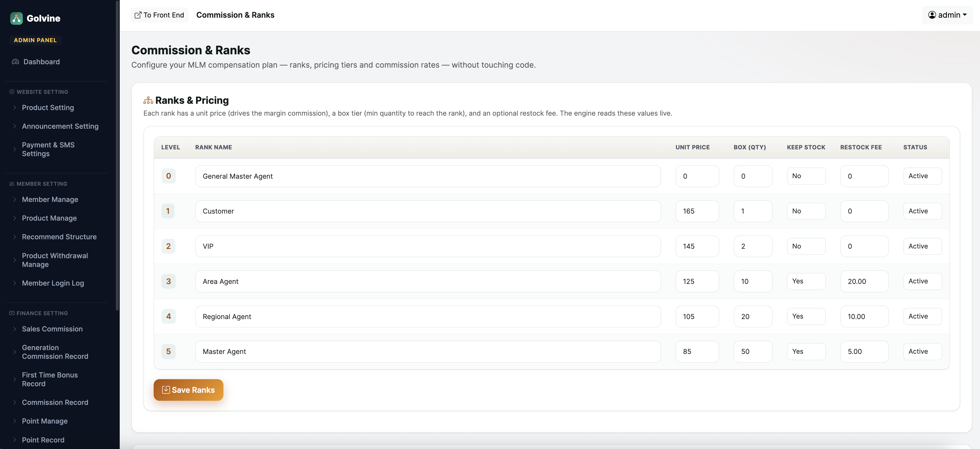The image size is (980, 449).
Task: Open Status dropdown for Customer rank
Action: coord(922,211)
